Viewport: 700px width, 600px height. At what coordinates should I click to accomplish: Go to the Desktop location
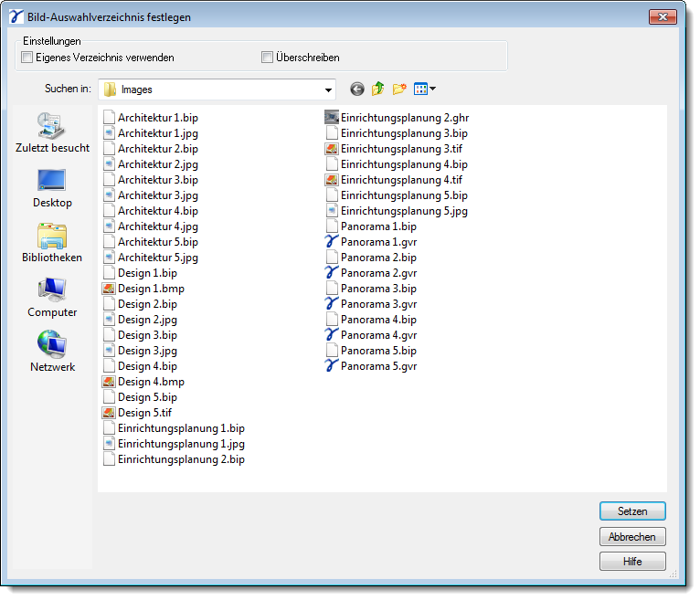[x=52, y=188]
